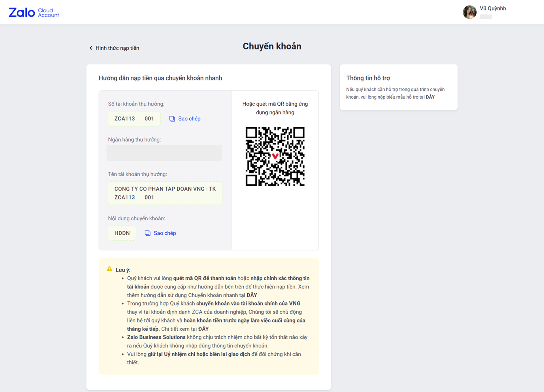Open ĐÂY link for Chuyển khoản nhanh guide
Screen dimensions: 544x392
point(252,295)
